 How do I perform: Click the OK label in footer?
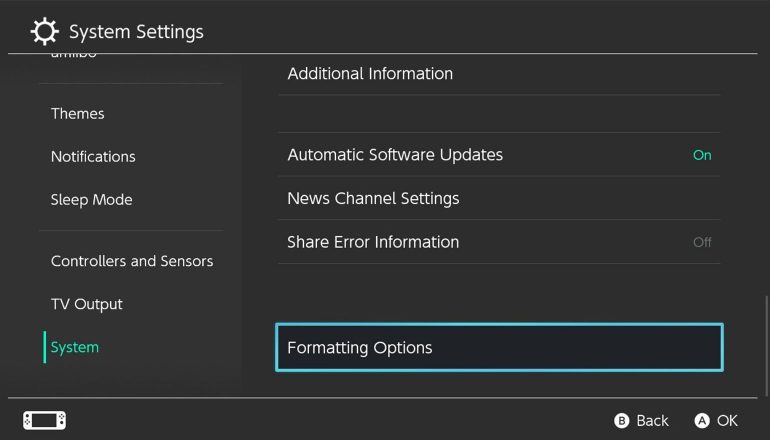pos(727,421)
